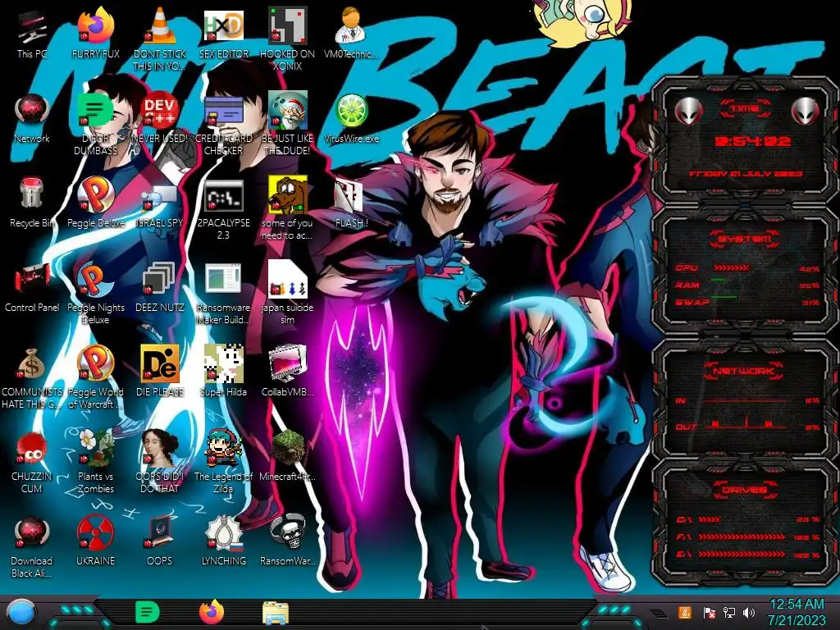Open the Dev-C++ NEVER USED shortcut
Viewport: 840px width, 630px height.
159,112
